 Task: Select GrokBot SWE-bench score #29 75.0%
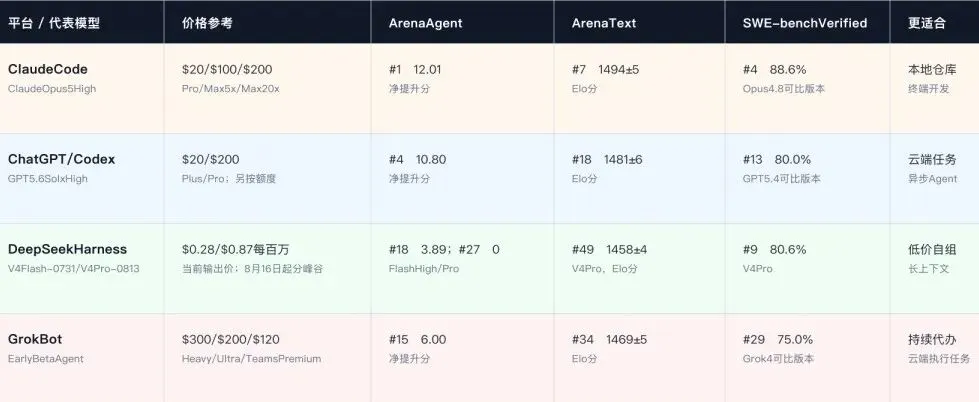coord(778,340)
